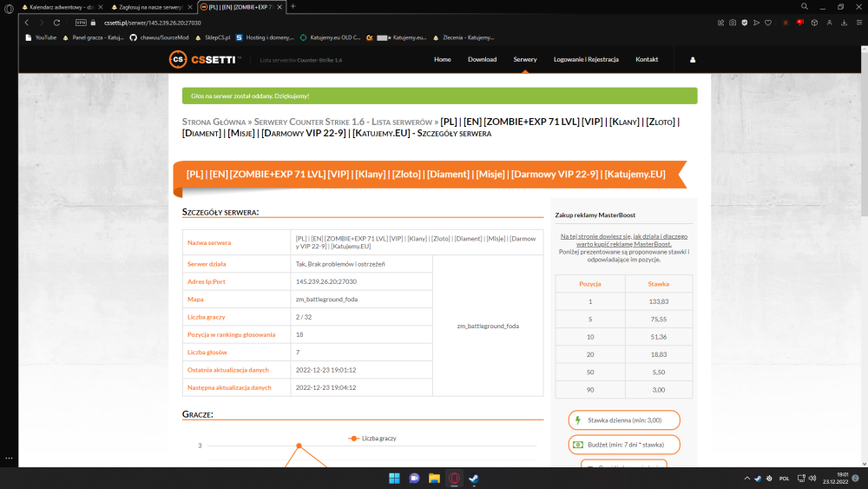Click the player count value 2 / 32

303,317
